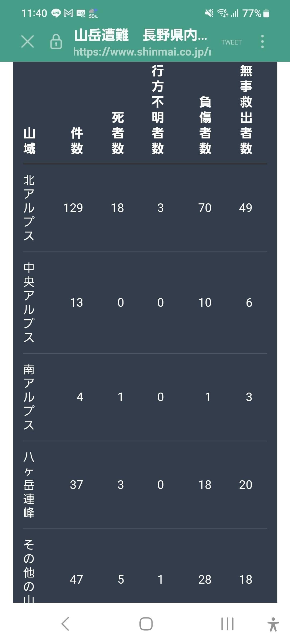Tap the accessibility shortcut icon
The height and width of the screenshot is (644, 290).
pos(273,624)
